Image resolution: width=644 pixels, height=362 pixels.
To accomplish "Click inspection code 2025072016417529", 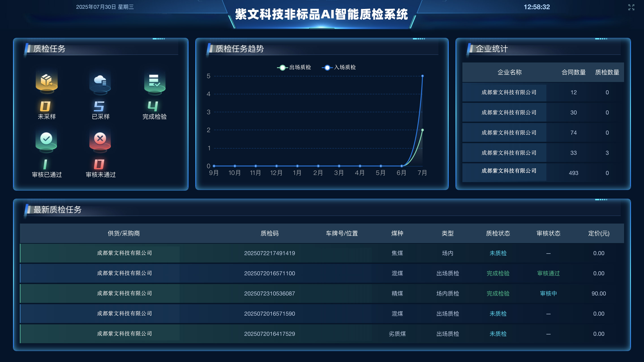I will pyautogui.click(x=270, y=334).
